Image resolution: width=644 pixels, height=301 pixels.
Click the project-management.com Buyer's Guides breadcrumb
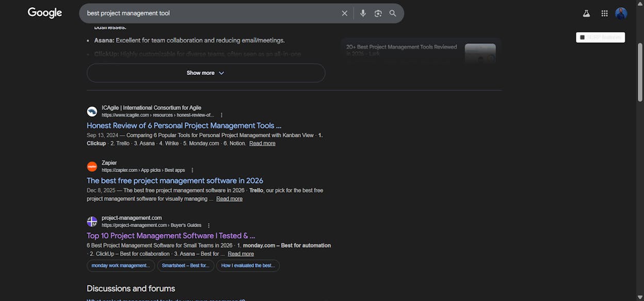(x=151, y=226)
